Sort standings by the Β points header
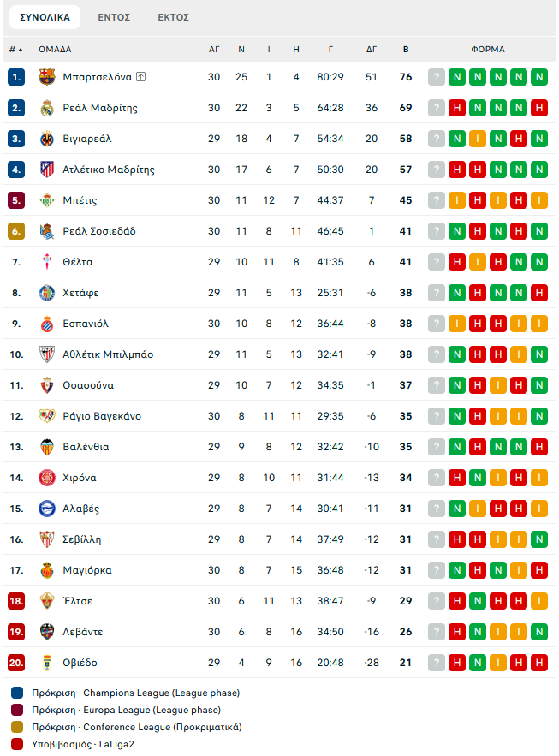The width and height of the screenshot is (559, 756). (x=406, y=49)
